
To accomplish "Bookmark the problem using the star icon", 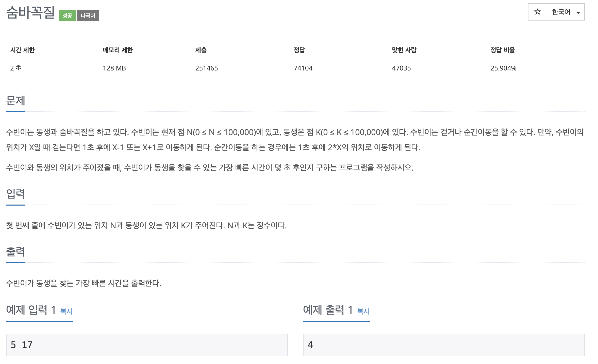I will 537,11.
